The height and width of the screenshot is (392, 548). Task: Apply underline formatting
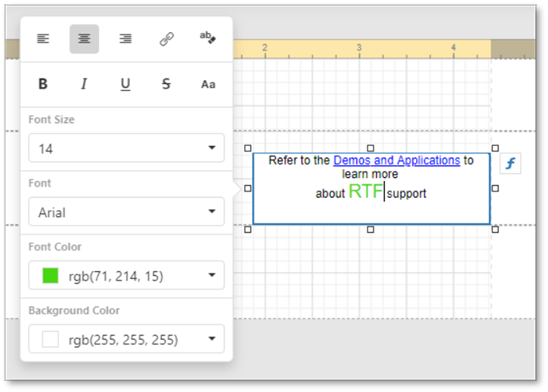pyautogui.click(x=125, y=84)
